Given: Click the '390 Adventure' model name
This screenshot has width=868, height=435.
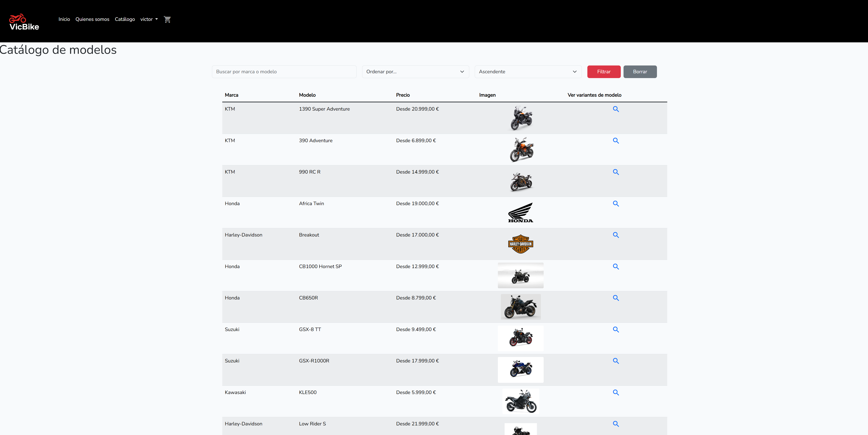Looking at the screenshot, I should (x=315, y=141).
